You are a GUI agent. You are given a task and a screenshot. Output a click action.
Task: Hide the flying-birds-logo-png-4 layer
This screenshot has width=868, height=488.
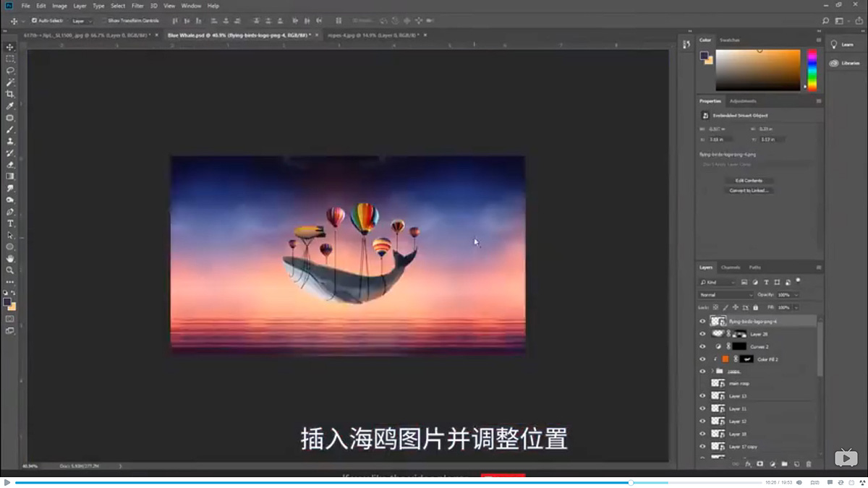click(x=703, y=320)
